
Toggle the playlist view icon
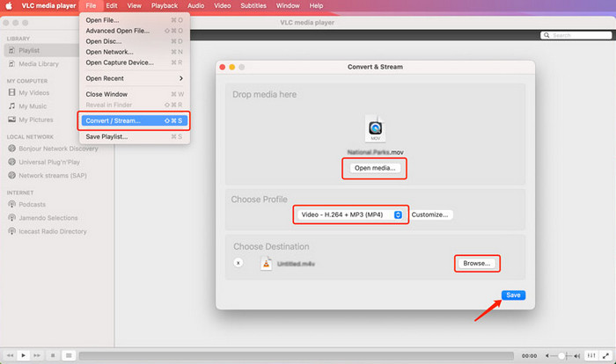click(68, 355)
